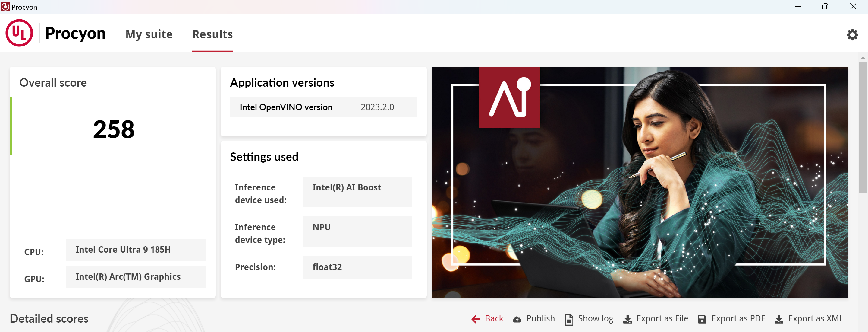The image size is (868, 332).
Task: Click the Export as File download icon
Action: [627, 319]
